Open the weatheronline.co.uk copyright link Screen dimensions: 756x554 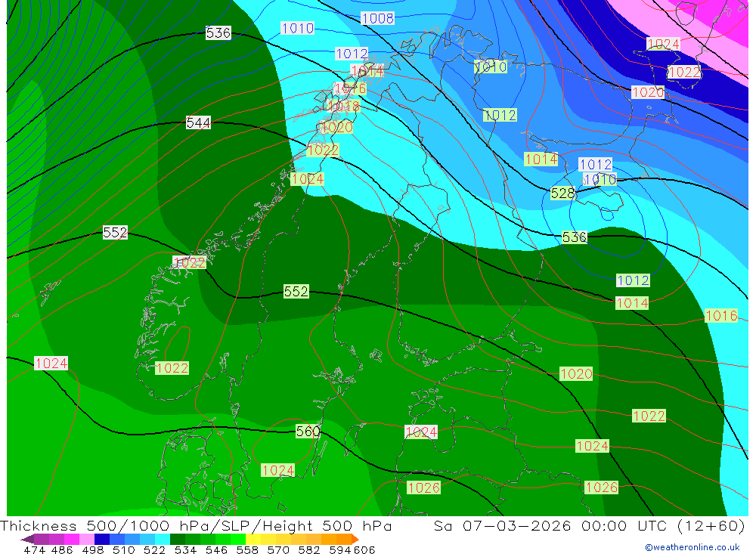pyautogui.click(x=692, y=547)
